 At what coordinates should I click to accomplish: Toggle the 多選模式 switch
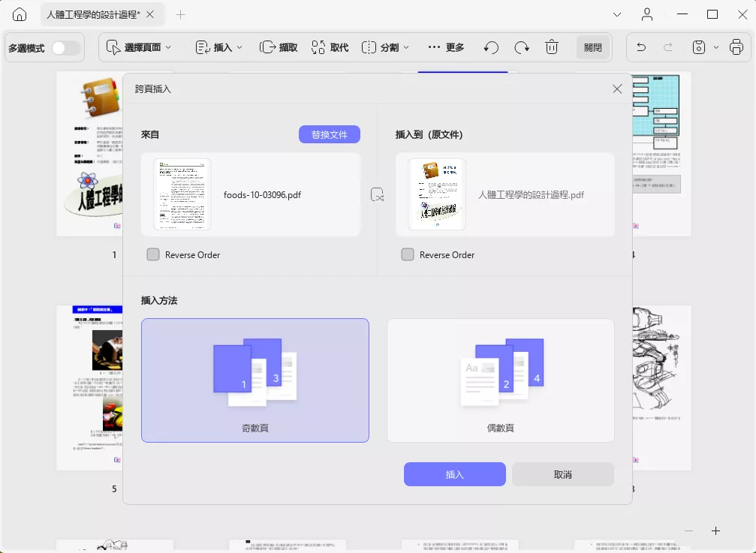[66, 48]
